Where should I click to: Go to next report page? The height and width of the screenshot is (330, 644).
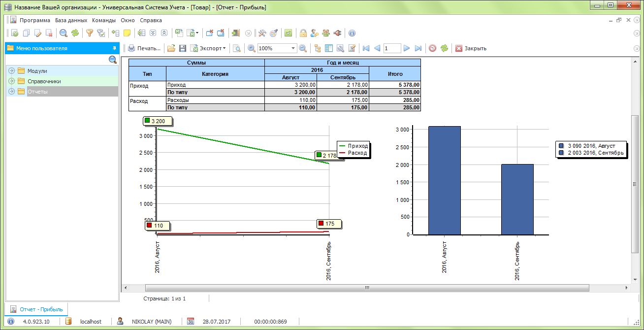click(x=407, y=48)
